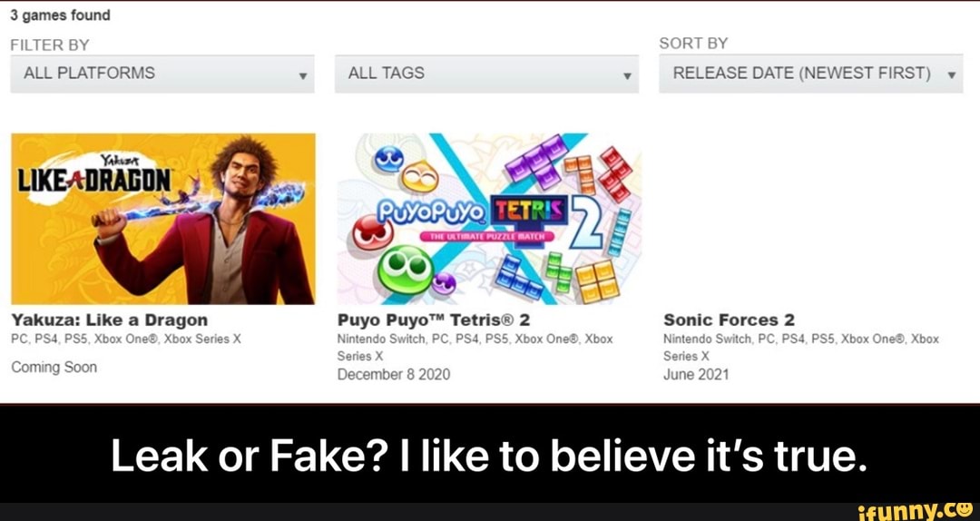Click the iFunny.co watermark logo
Image resolution: width=980 pixels, height=521 pixels.
click(x=916, y=511)
